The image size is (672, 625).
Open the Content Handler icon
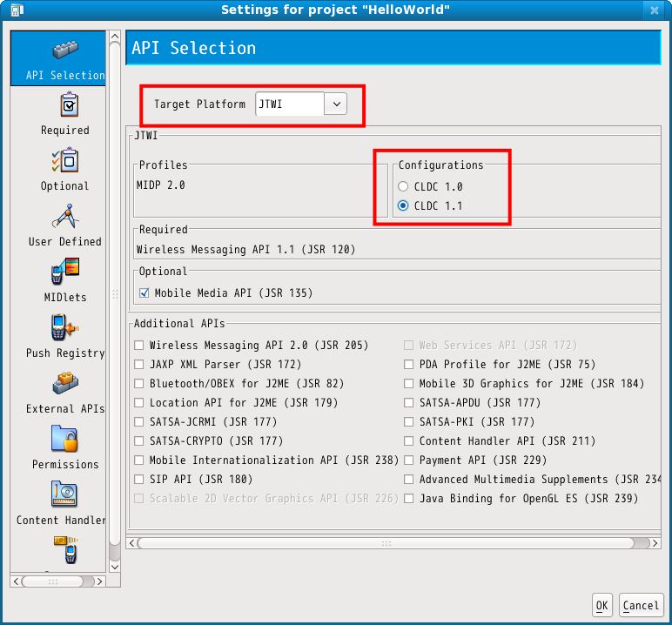tap(64, 496)
